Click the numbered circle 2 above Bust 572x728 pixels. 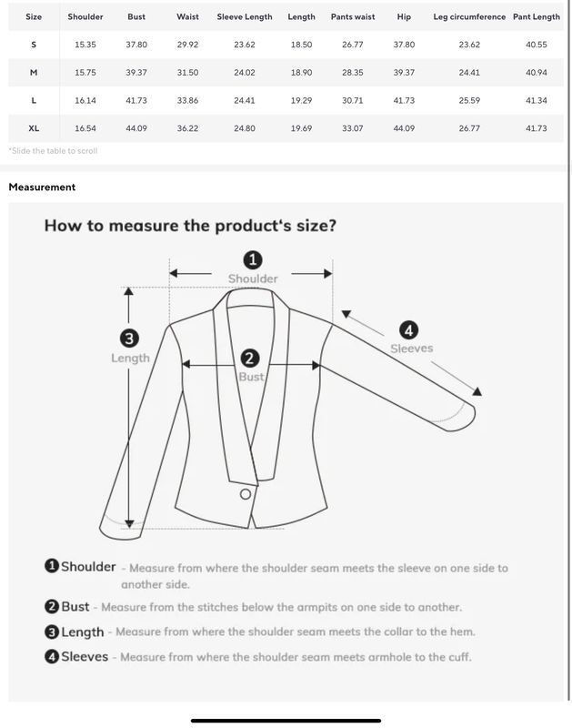(x=249, y=359)
